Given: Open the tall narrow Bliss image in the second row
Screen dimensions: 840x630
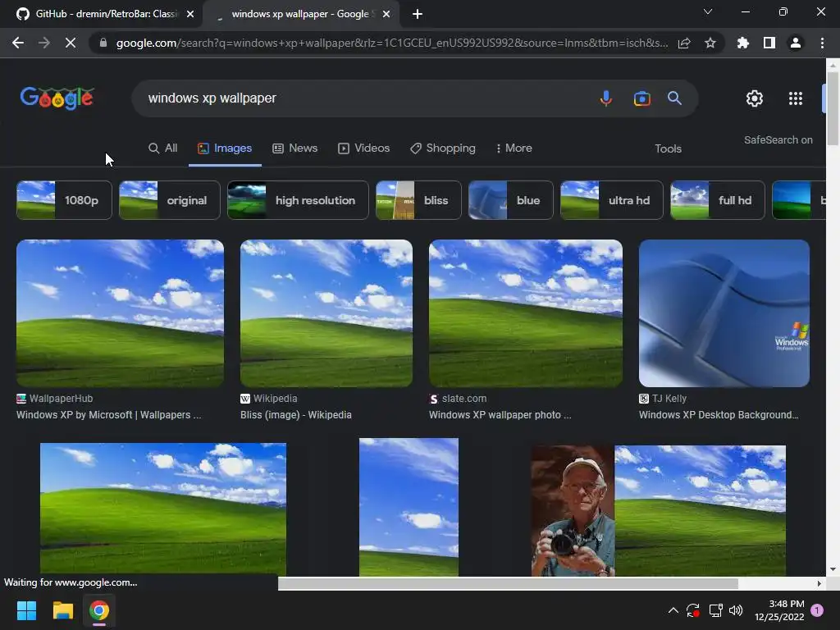Looking at the screenshot, I should (409, 507).
